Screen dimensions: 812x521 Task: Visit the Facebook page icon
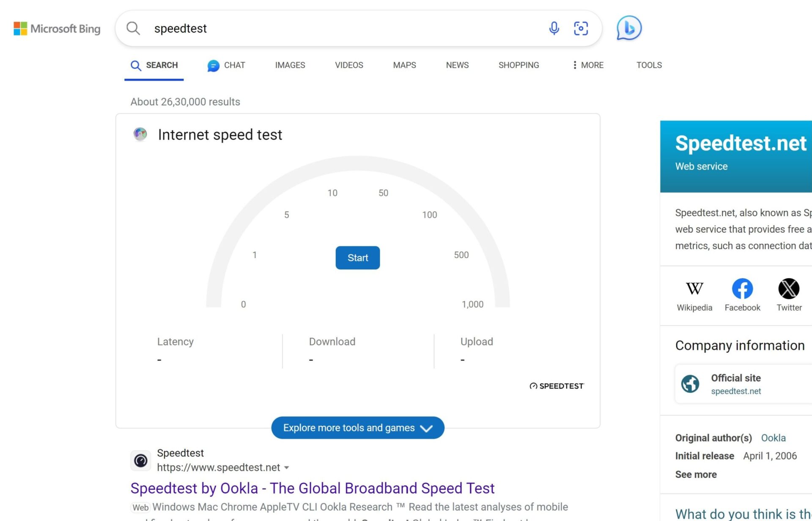click(x=742, y=288)
